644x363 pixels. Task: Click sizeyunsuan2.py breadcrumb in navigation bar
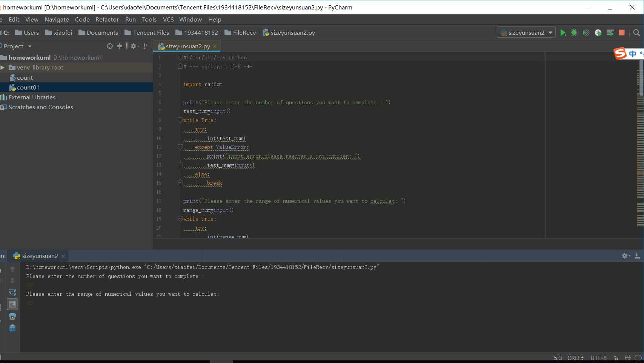pyautogui.click(x=289, y=33)
